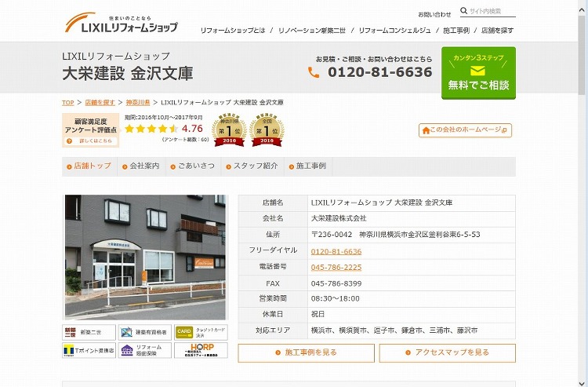Click the store building photo
The width and height of the screenshot is (588, 387).
(145, 257)
